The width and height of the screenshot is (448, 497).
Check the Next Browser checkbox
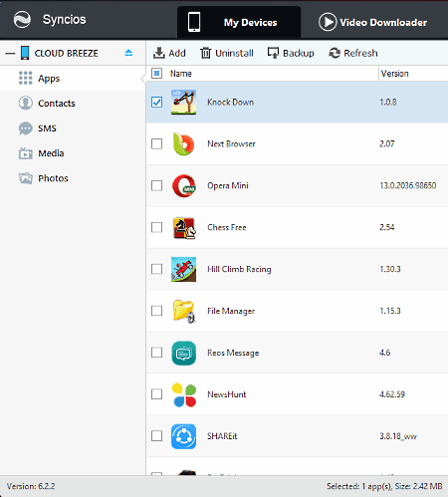pos(156,143)
